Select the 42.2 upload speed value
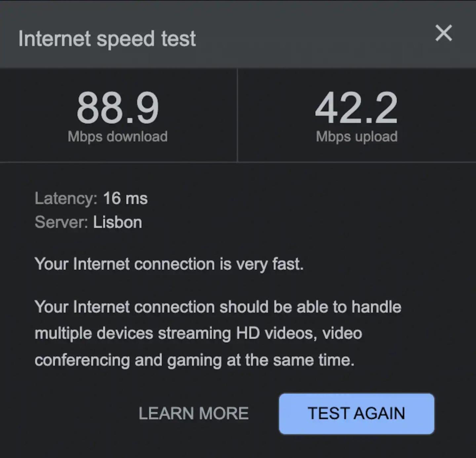 pyautogui.click(x=356, y=108)
